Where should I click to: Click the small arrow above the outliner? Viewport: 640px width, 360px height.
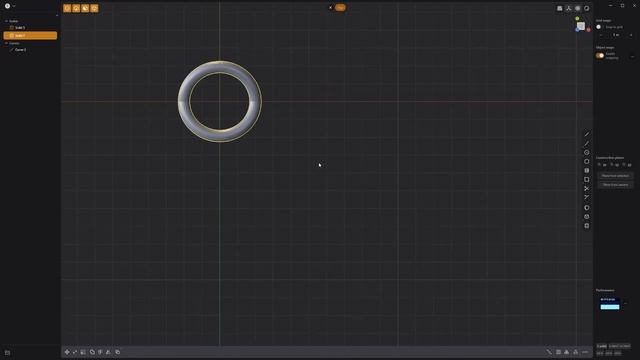pos(57,16)
